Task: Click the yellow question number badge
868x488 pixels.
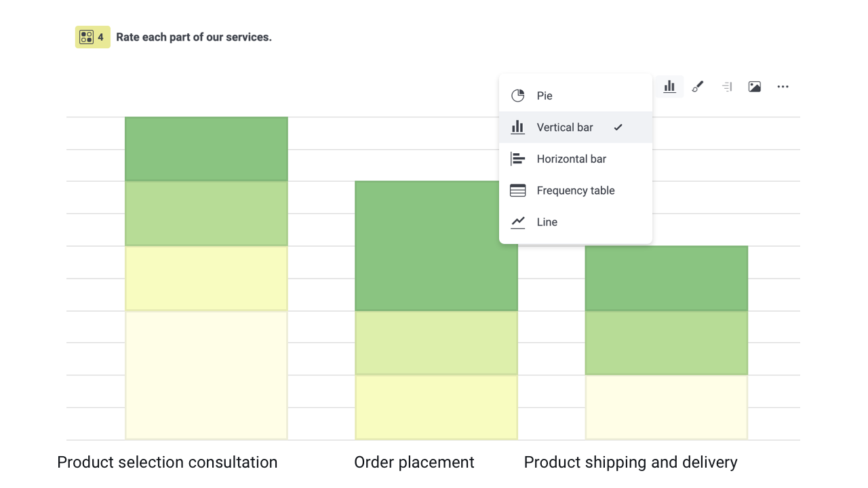Action: (92, 37)
